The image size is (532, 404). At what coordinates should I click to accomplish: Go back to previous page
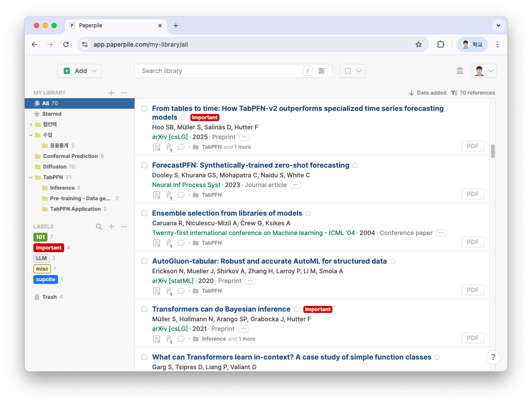(34, 44)
